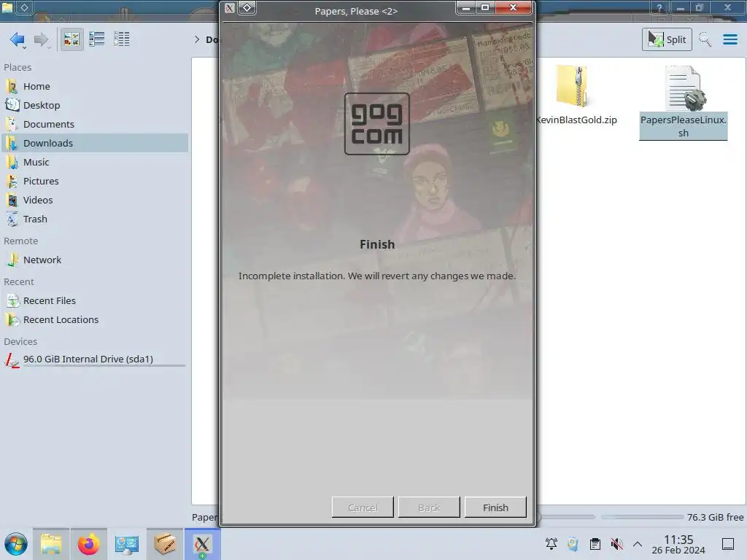Click Finish button in Papers, Please installer
Screen dimensions: 747x560
(x=495, y=507)
